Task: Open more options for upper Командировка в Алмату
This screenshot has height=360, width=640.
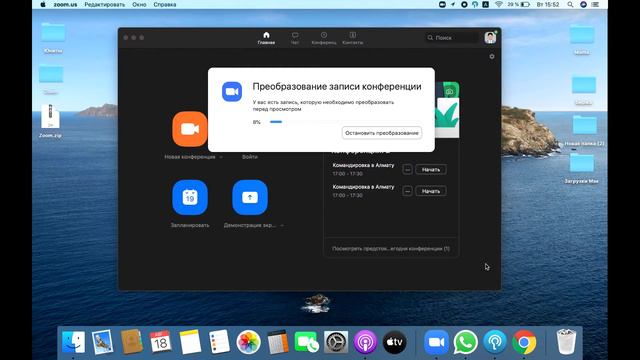Action: 407,169
